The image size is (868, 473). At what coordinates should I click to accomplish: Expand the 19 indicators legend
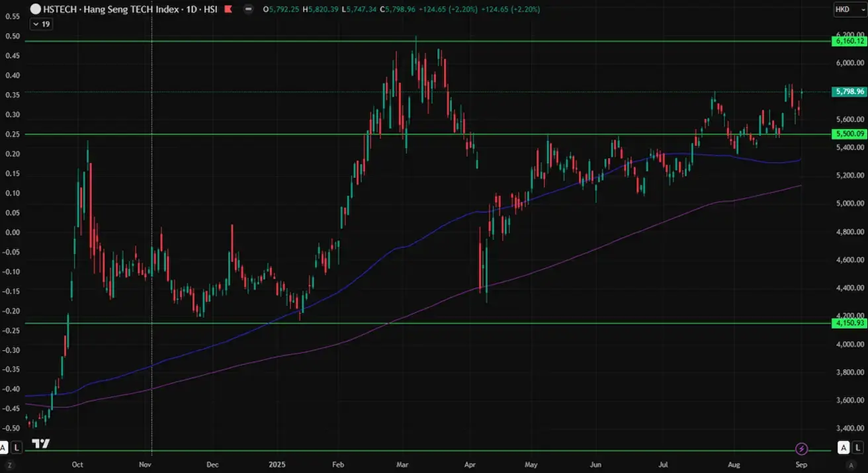(41, 24)
